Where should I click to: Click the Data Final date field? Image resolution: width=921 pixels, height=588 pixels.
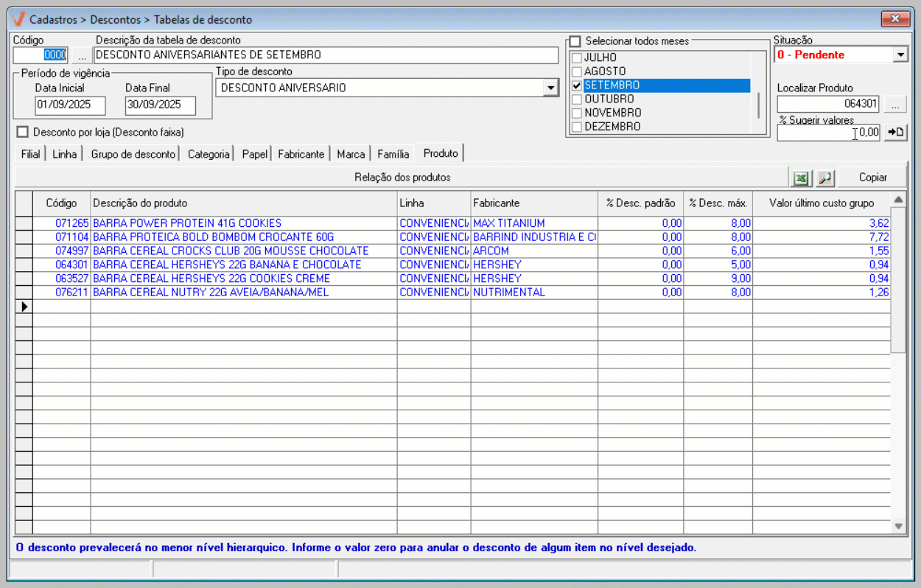(x=160, y=105)
